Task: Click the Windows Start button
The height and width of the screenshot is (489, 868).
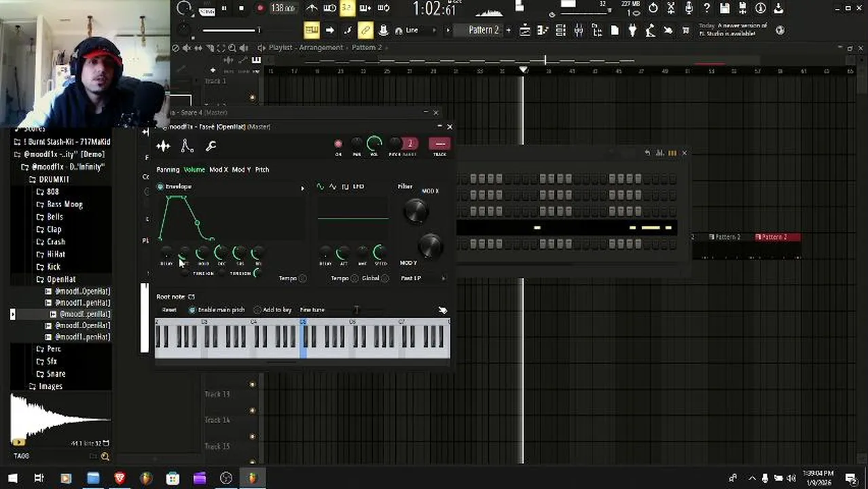Action: [x=12, y=478]
